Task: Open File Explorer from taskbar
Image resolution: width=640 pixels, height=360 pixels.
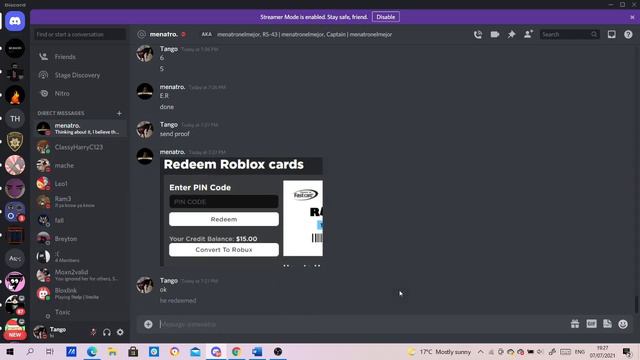Action: pos(112,352)
